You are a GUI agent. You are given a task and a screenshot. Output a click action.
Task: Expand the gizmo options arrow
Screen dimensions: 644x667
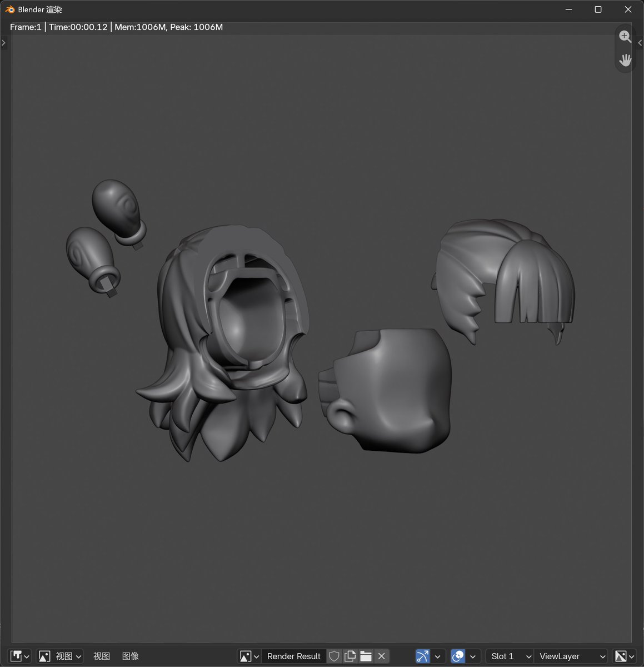coord(438,656)
